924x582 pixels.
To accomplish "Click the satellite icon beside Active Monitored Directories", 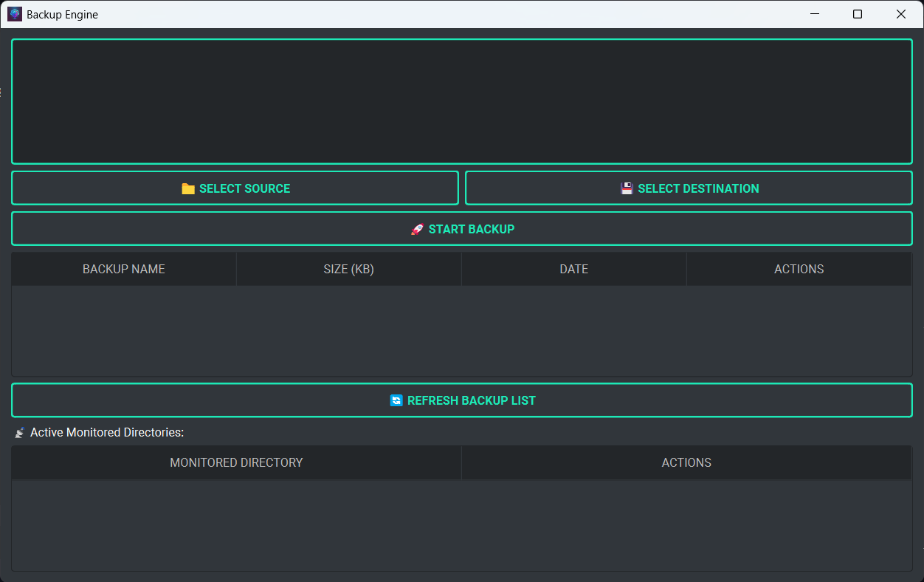I will pyautogui.click(x=20, y=432).
